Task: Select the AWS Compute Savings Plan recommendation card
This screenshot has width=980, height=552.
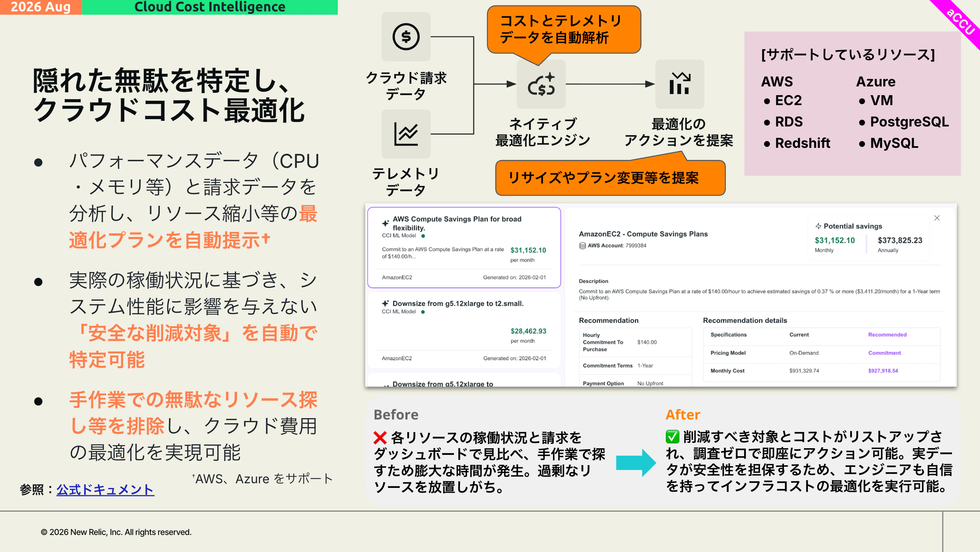Action: (x=464, y=247)
